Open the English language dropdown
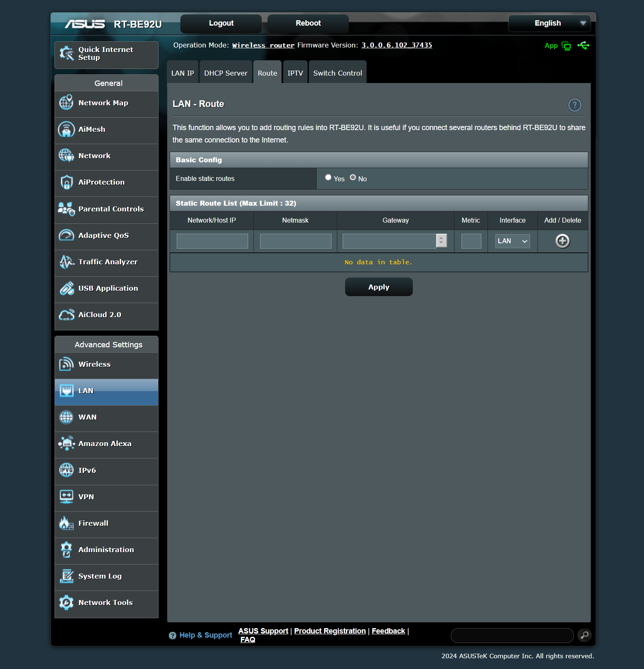The width and height of the screenshot is (644, 669). (549, 23)
